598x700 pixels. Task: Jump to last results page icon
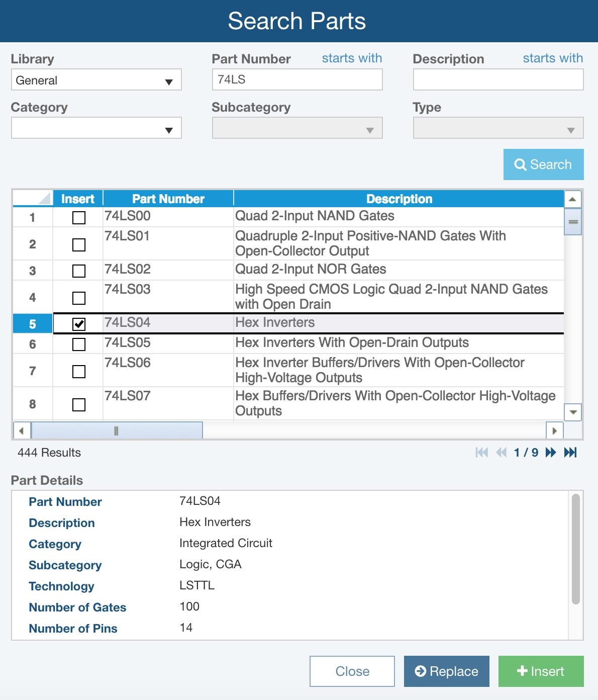570,453
